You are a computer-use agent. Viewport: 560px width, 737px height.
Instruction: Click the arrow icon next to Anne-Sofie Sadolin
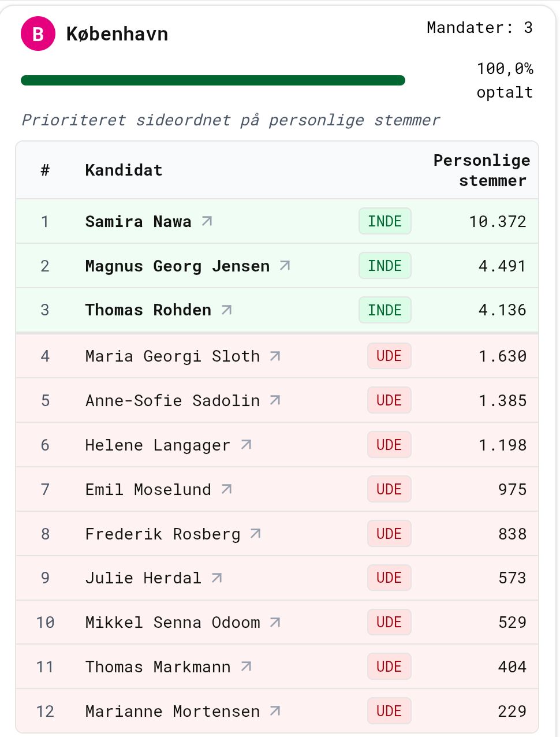[275, 400]
